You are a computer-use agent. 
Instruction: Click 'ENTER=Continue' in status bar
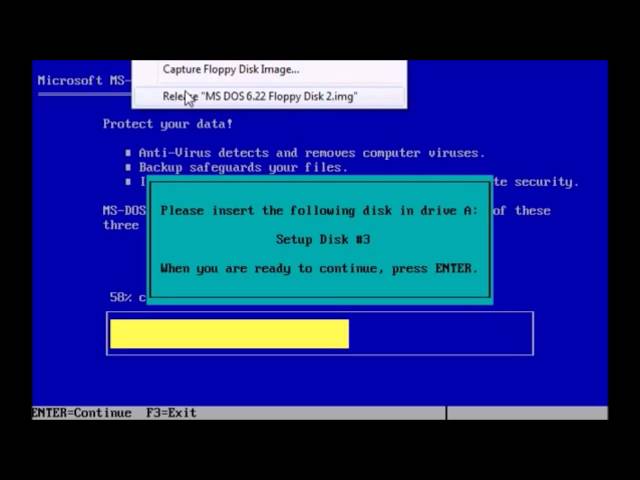(82, 413)
